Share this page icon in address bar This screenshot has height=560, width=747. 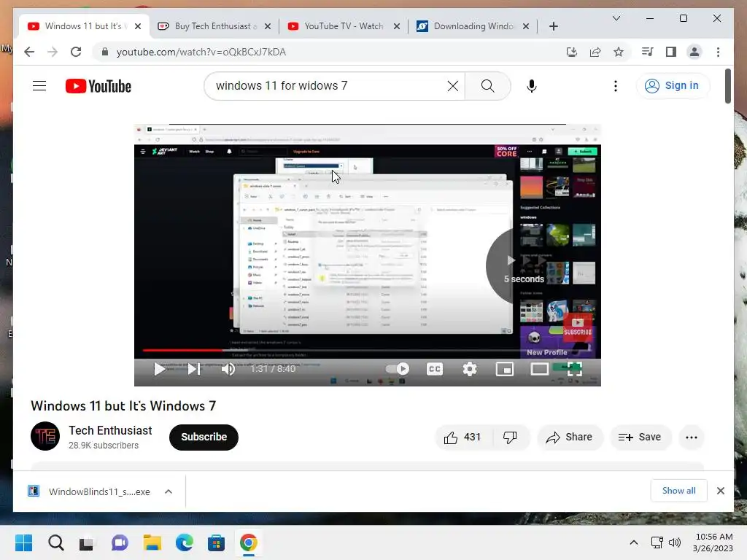click(595, 52)
